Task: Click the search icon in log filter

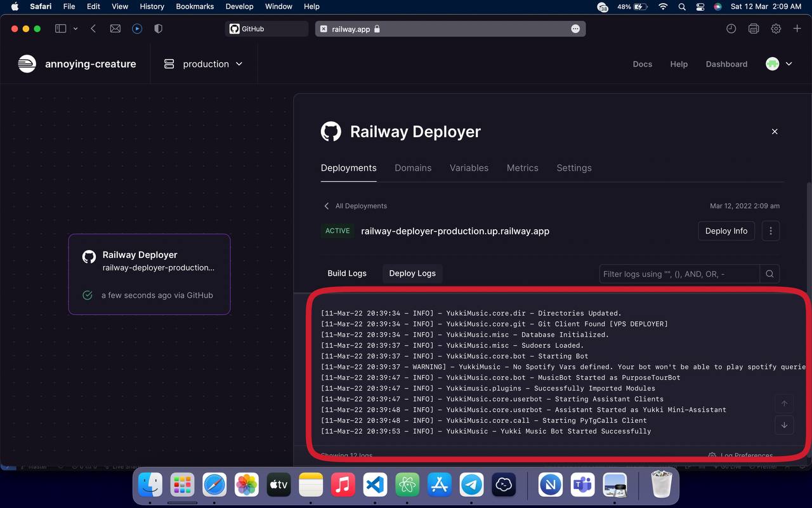Action: pyautogui.click(x=769, y=274)
